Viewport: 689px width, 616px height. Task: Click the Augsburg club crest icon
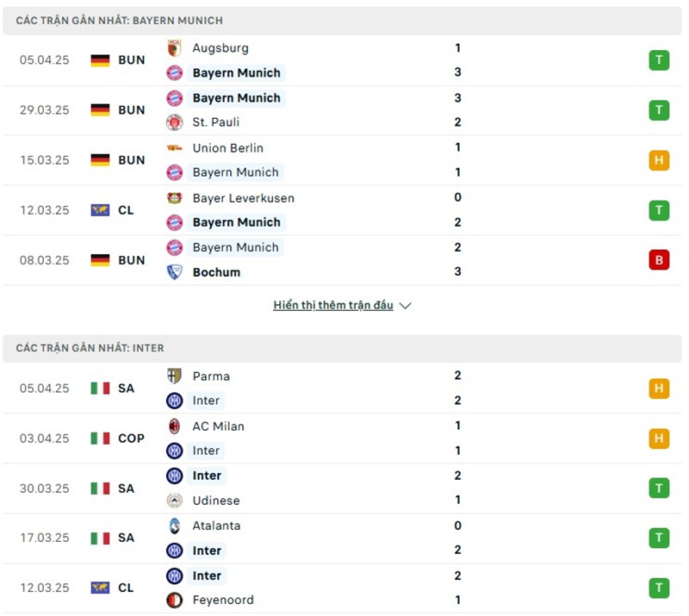(175, 48)
